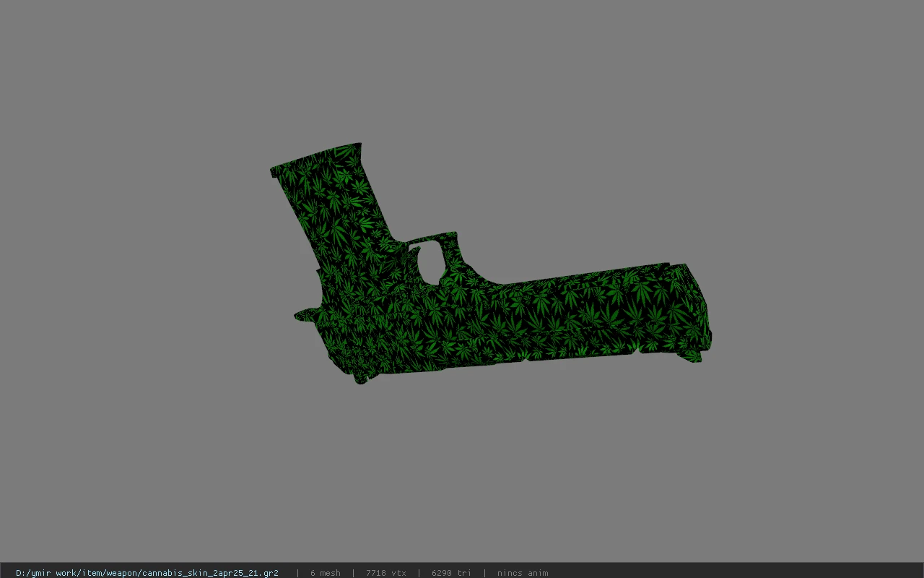The height and width of the screenshot is (578, 924).
Task: Click the separator between mesh and vtx
Action: click(353, 573)
